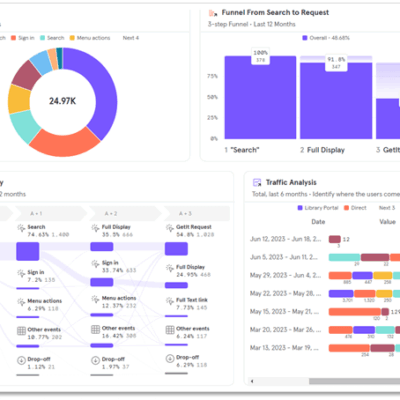Click the May 22, 2023 - May 28 row date
The width and height of the screenshot is (400, 400).
pos(286,293)
